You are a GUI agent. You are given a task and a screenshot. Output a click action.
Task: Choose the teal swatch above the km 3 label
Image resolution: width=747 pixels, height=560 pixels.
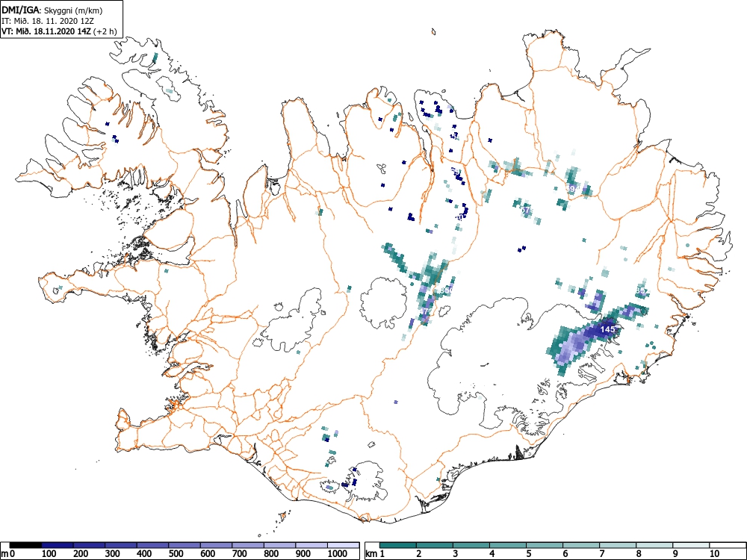471,545
